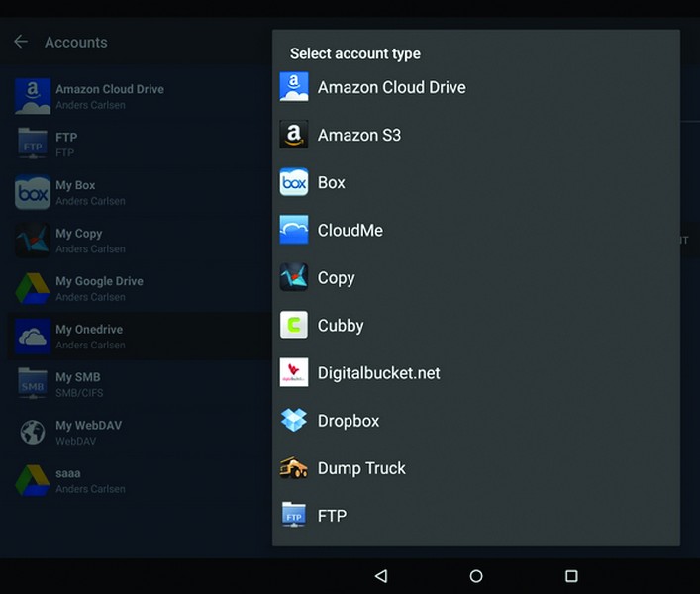Click the Amazon S3 logo icon
This screenshot has width=700, height=594.
294,134
